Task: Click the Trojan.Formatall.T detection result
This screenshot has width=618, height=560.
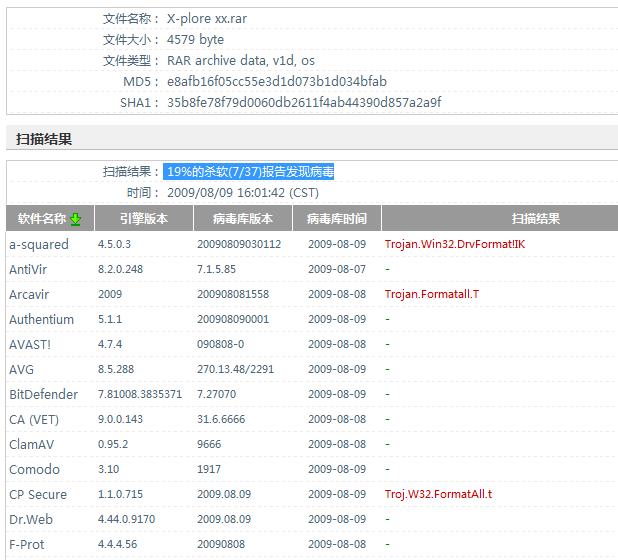Action: pos(432,294)
